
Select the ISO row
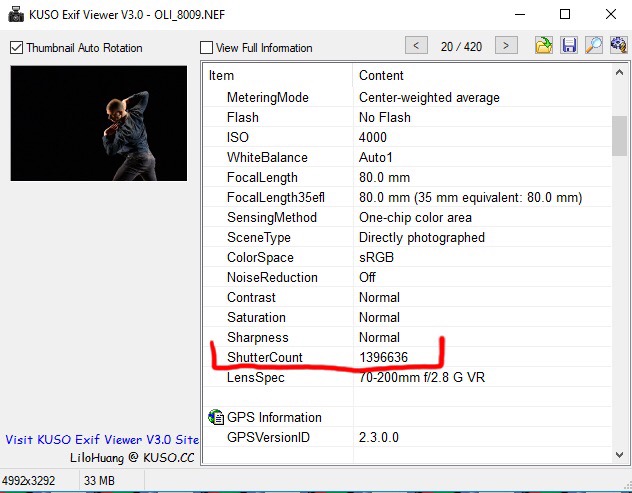pyautogui.click(x=237, y=137)
